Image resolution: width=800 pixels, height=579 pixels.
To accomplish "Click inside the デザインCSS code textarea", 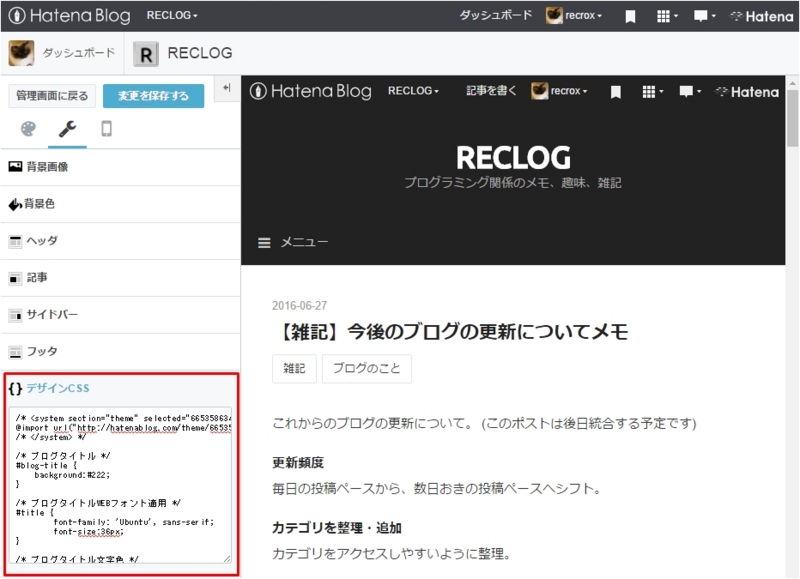I will point(120,485).
